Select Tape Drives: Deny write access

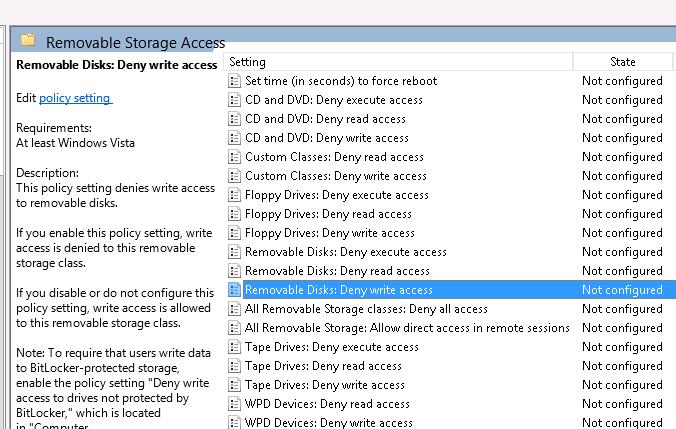point(324,385)
